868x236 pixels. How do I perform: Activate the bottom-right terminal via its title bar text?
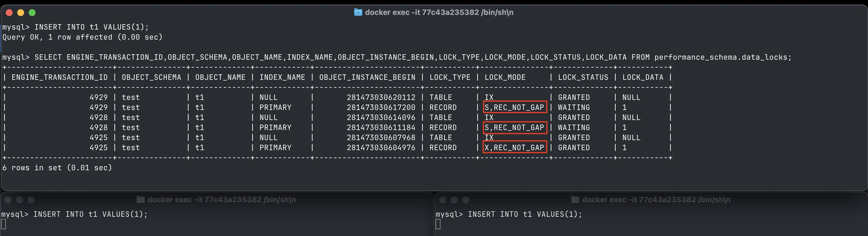tap(656, 200)
